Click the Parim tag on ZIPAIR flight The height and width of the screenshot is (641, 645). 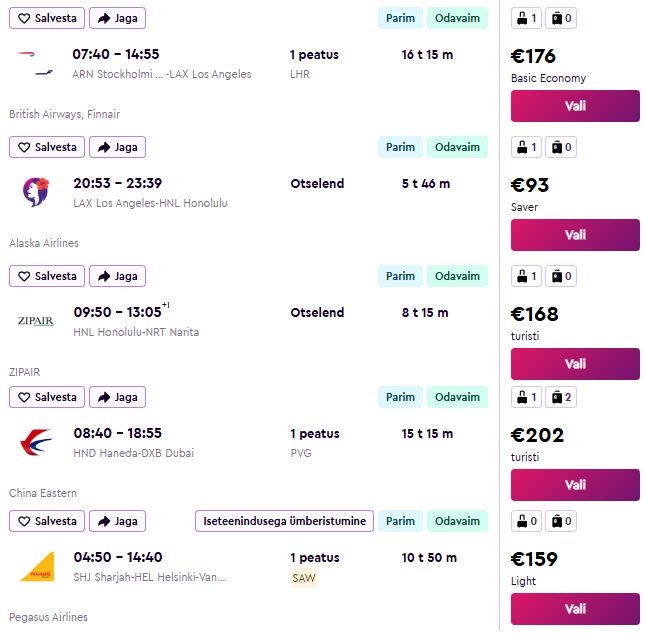[x=400, y=276]
